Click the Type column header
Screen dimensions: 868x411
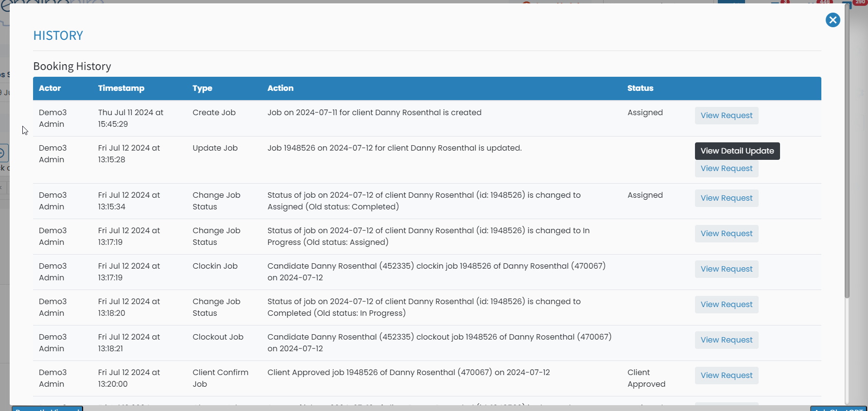[202, 88]
